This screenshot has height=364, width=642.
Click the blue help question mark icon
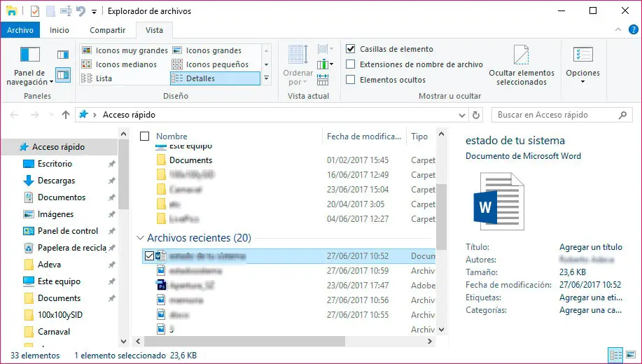tap(633, 29)
